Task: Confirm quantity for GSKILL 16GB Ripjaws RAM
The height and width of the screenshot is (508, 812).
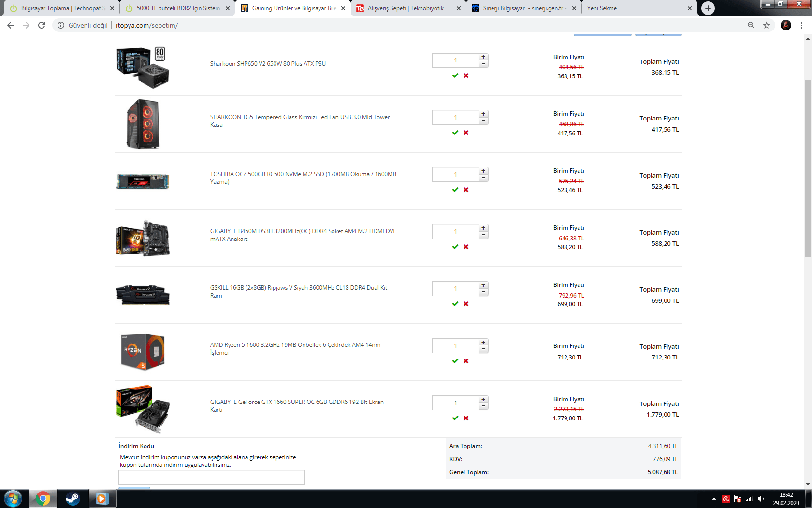Action: (455, 304)
